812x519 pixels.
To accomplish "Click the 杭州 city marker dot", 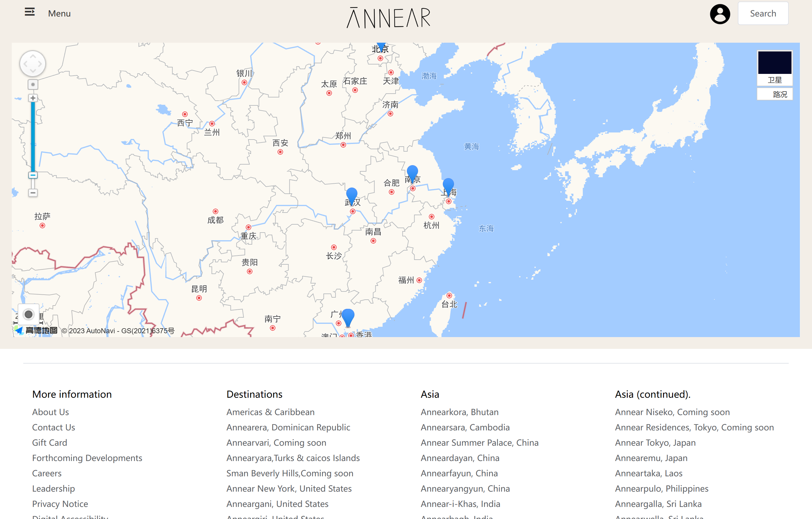I will tap(432, 216).
